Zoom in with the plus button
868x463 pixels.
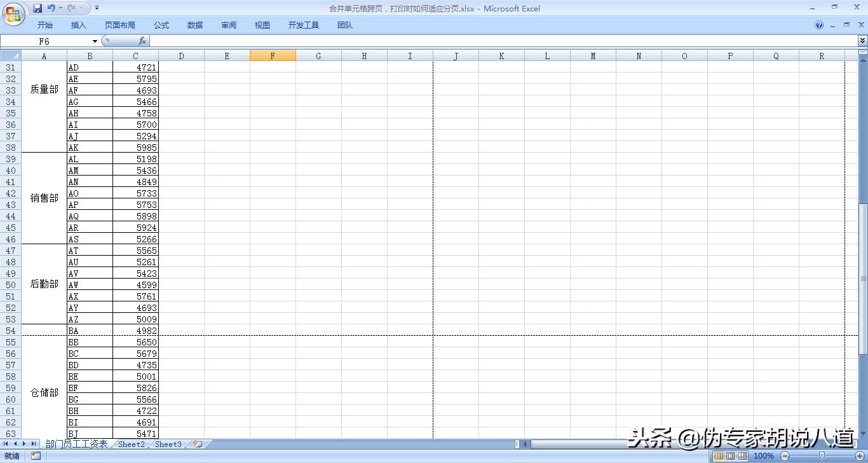(x=860, y=456)
